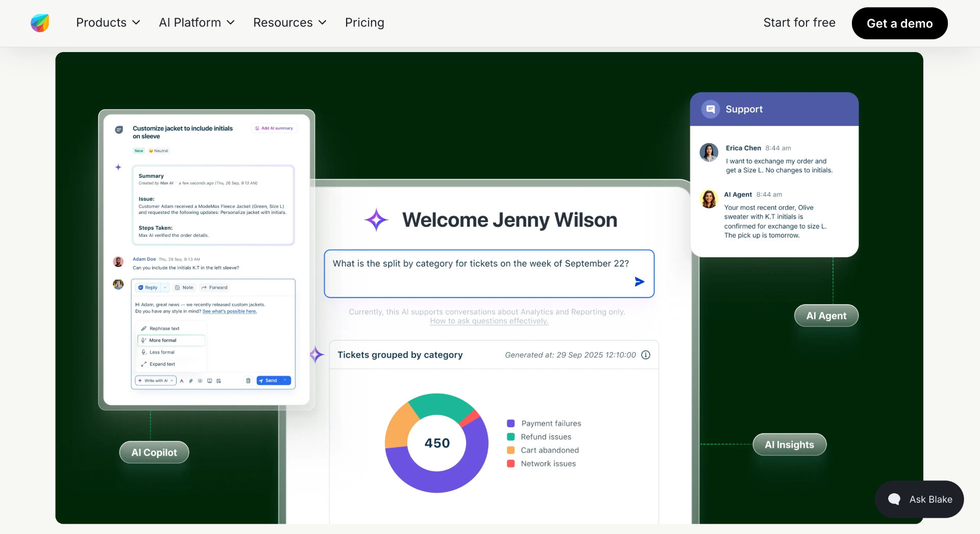980x534 pixels.
Task: Open the Resources dropdown menu
Action: 289,22
